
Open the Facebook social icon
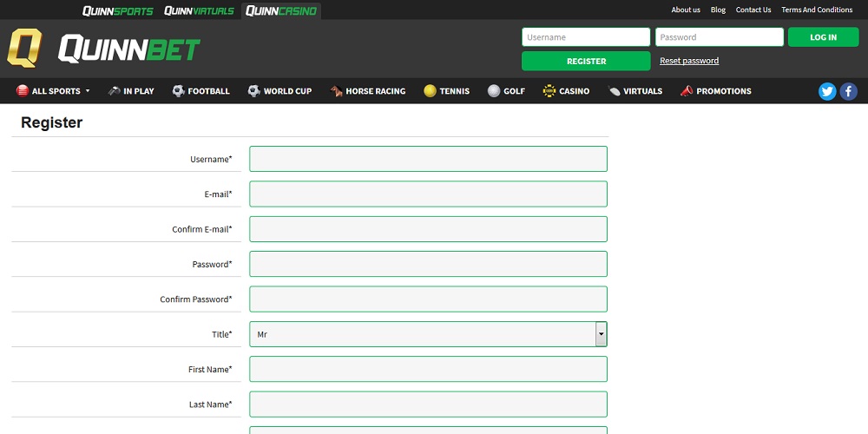point(849,91)
